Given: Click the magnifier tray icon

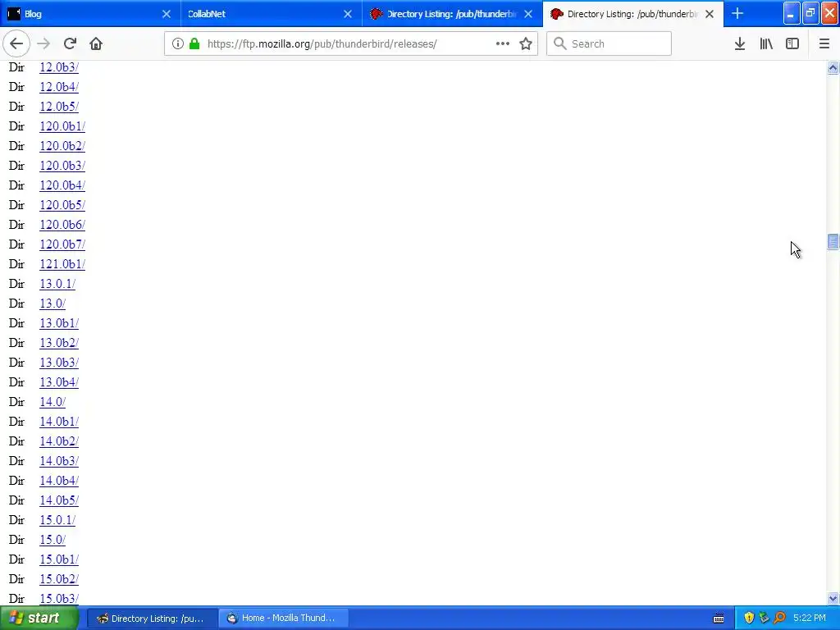Looking at the screenshot, I should point(779,619).
